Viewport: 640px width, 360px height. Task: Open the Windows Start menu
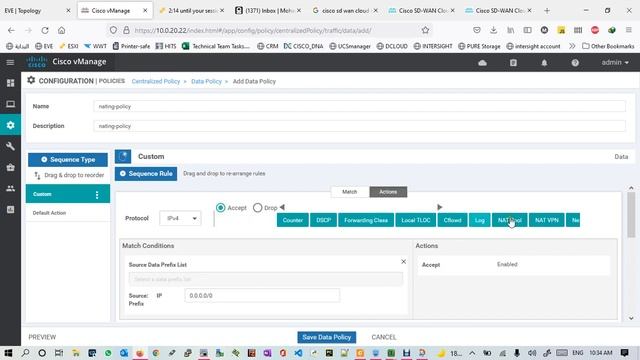[8, 353]
